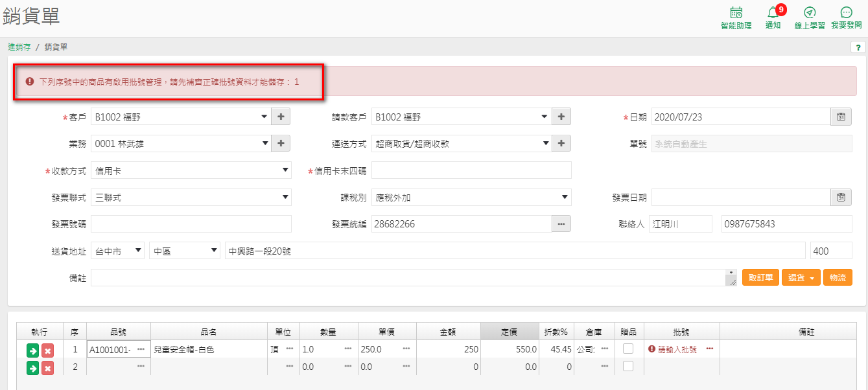Viewport: 868px width, 390px height.
Task: Expand the 業務 dropdown 0001 林武雄
Action: tap(264, 143)
